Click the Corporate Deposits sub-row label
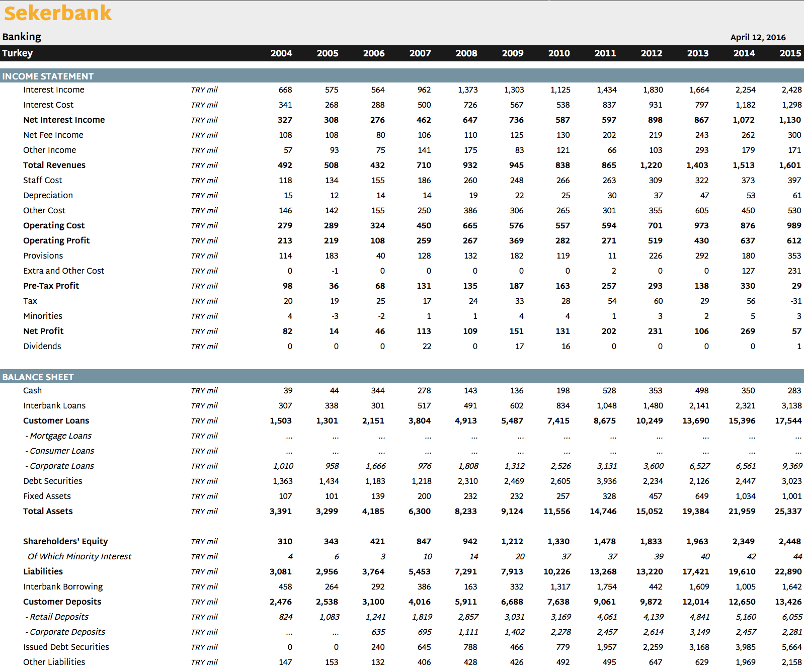The image size is (804, 672). [x=65, y=632]
